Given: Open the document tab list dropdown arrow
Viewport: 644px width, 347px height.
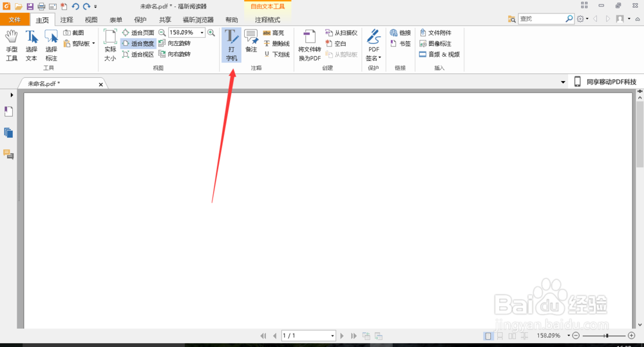Looking at the screenshot, I should (x=563, y=82).
